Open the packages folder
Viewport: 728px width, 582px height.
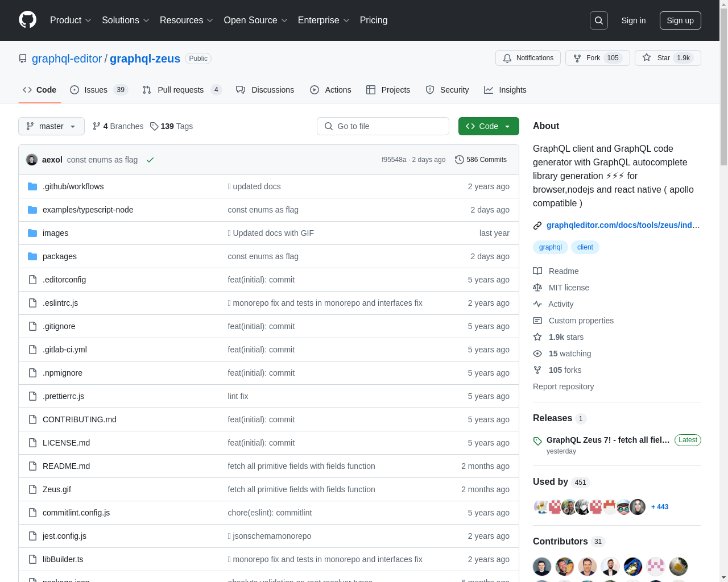[60, 256]
